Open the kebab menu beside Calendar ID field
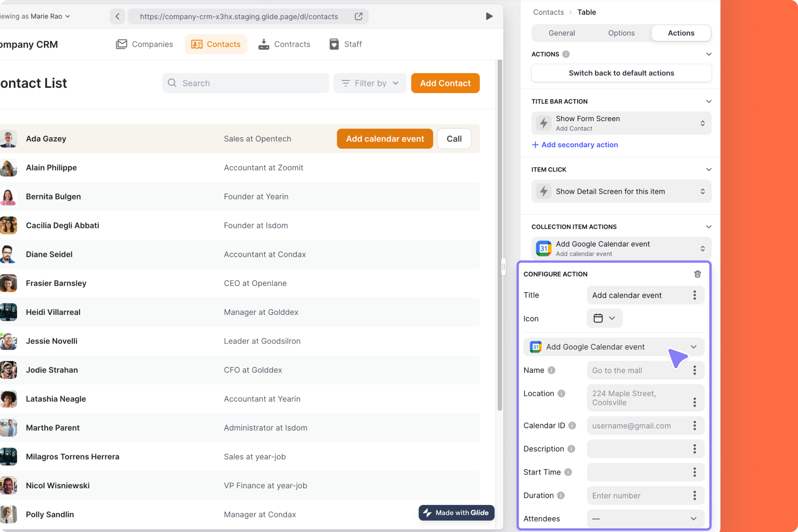The width and height of the screenshot is (798, 532). point(694,425)
